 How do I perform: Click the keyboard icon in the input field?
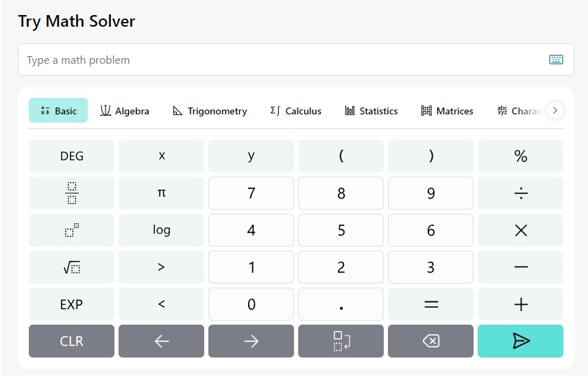point(556,60)
